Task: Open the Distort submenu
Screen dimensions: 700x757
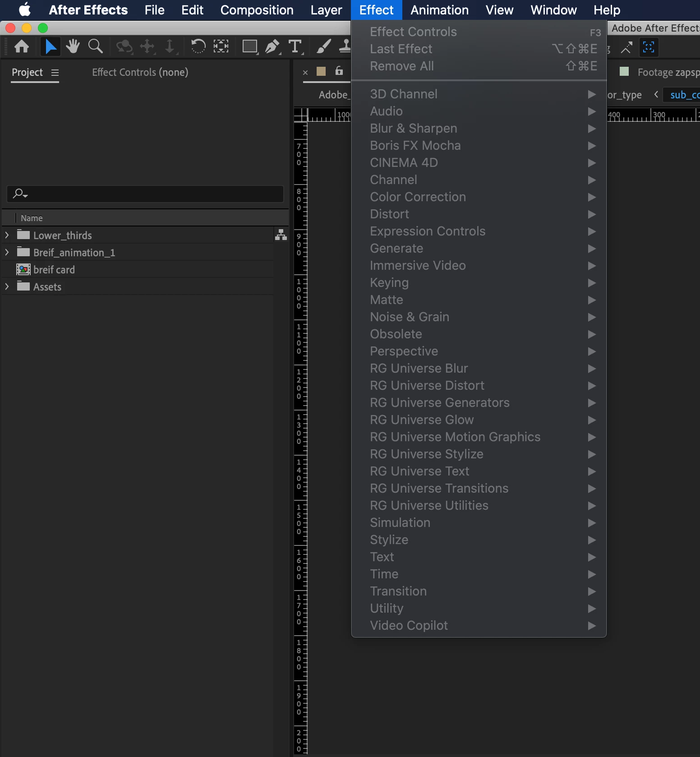Action: point(479,214)
